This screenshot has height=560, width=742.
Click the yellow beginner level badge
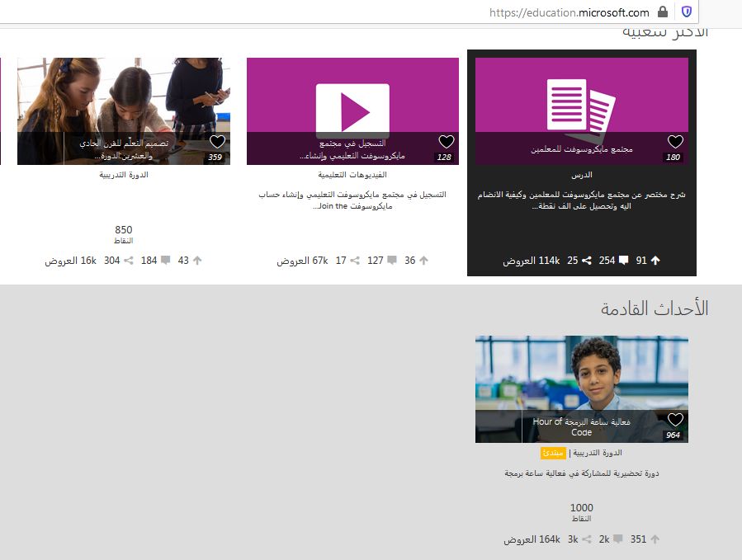(553, 453)
